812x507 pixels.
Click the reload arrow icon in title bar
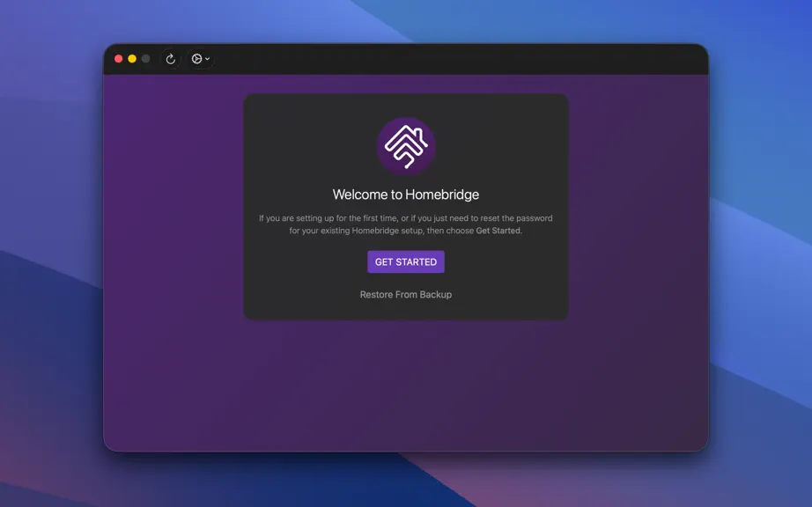[170, 59]
